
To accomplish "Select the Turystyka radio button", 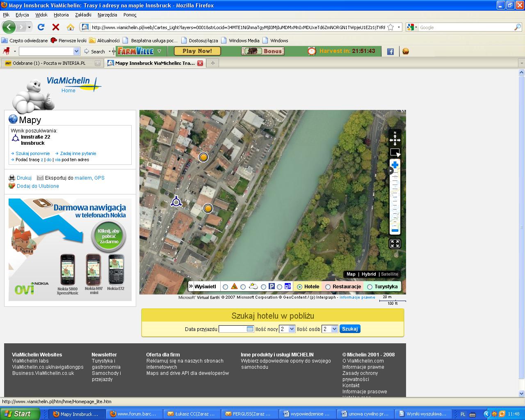I will pyautogui.click(x=370, y=287).
